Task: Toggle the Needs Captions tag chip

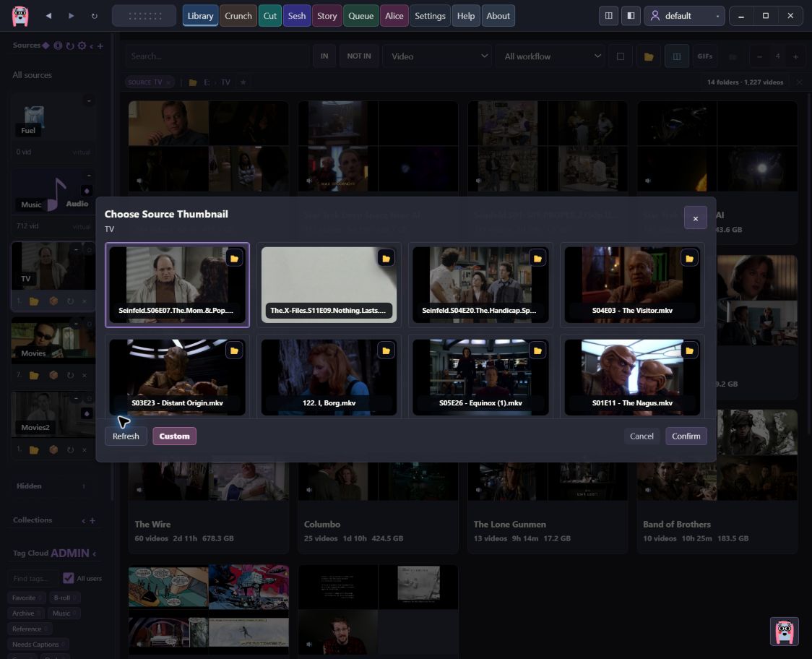Action: 38,645
